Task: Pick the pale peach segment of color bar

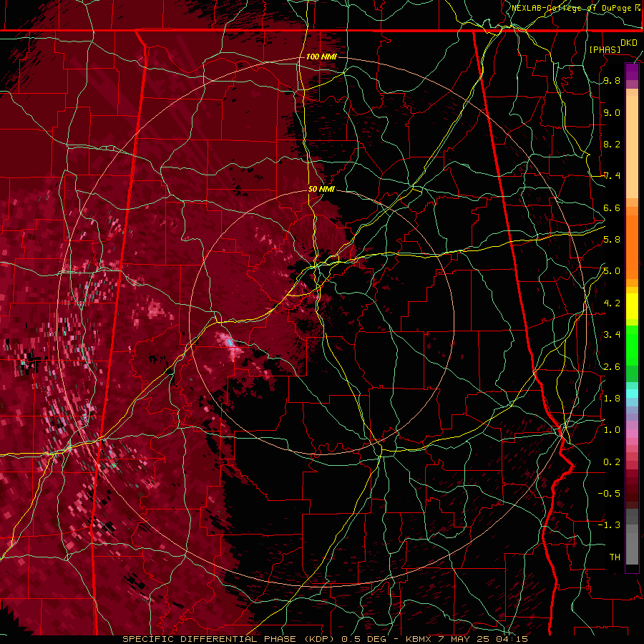Action: [x=632, y=148]
